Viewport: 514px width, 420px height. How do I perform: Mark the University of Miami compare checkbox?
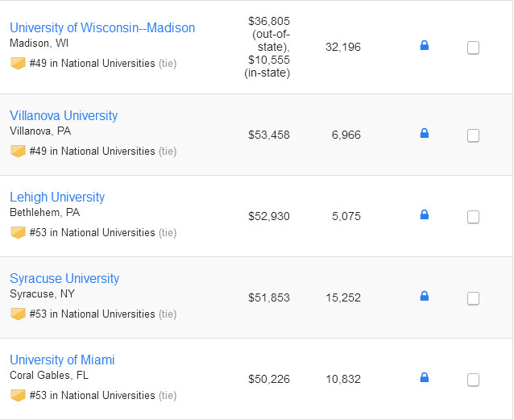[x=473, y=380]
